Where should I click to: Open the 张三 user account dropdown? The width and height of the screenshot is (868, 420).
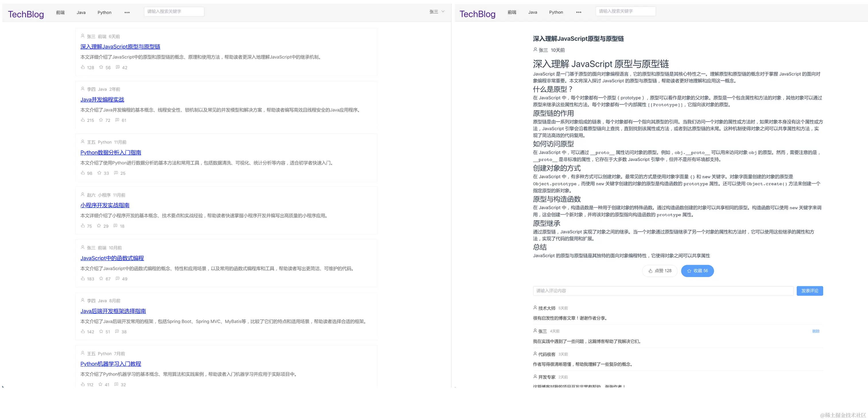436,11
